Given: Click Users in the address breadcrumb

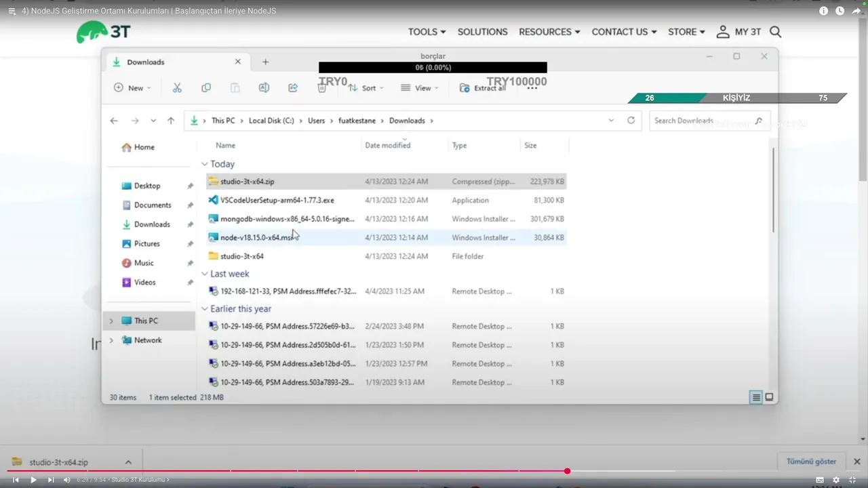Looking at the screenshot, I should pyautogui.click(x=317, y=121).
